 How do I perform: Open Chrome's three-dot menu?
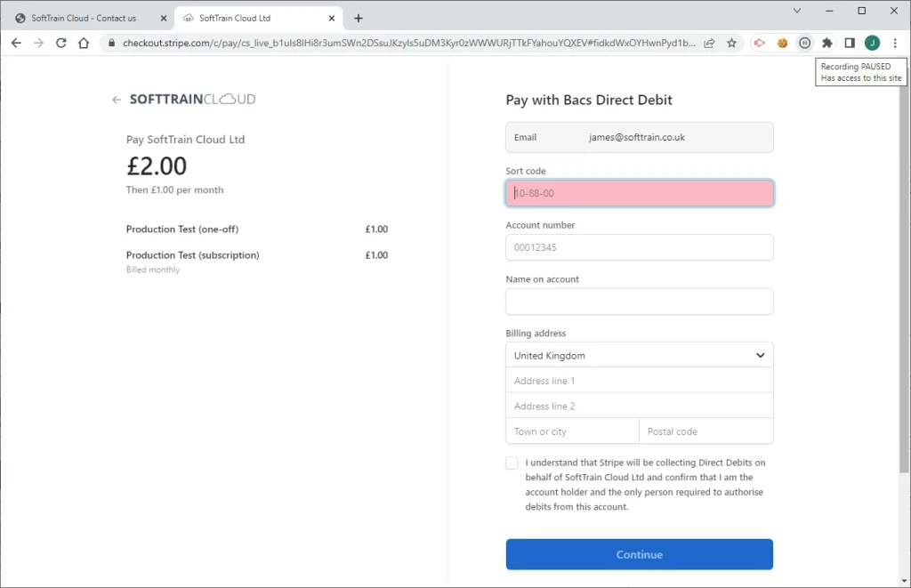point(895,42)
